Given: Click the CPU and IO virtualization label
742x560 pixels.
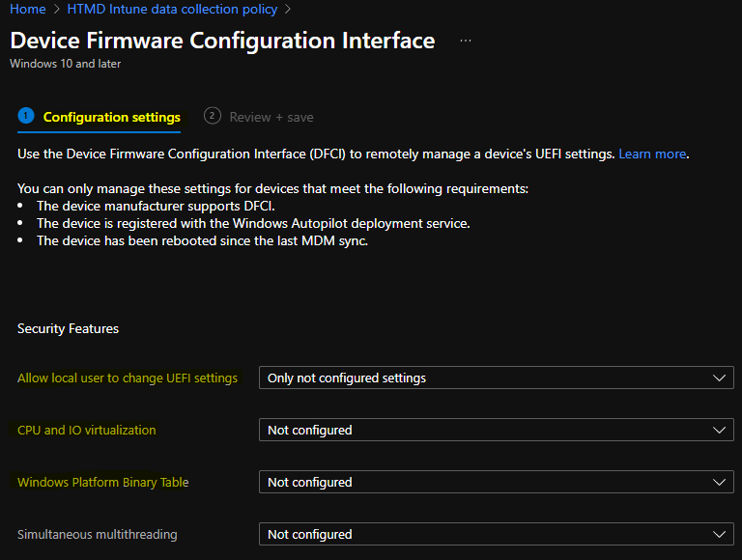Looking at the screenshot, I should point(87,430).
